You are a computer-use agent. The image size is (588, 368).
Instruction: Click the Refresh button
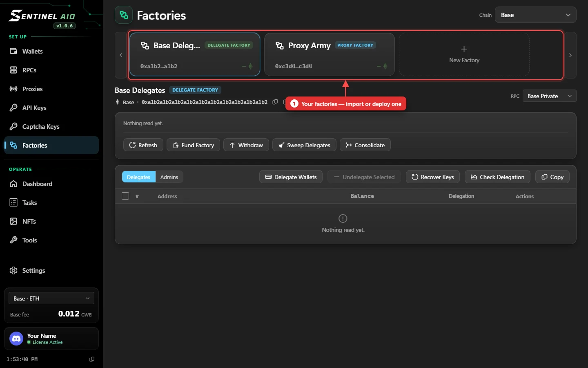(143, 145)
